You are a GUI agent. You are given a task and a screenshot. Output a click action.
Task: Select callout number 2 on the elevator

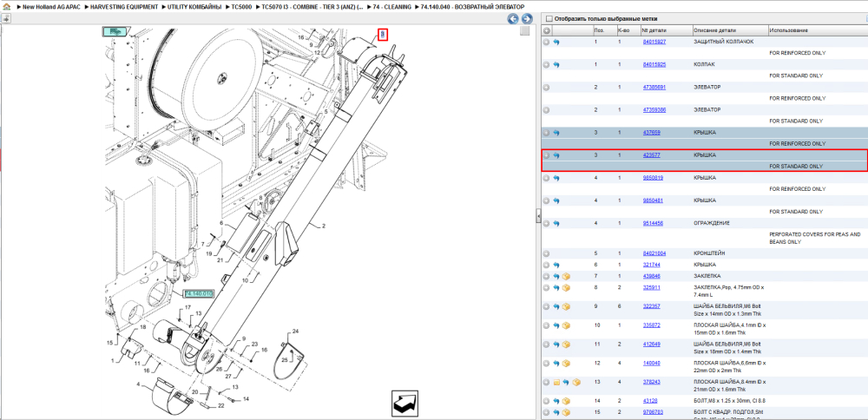(x=323, y=226)
